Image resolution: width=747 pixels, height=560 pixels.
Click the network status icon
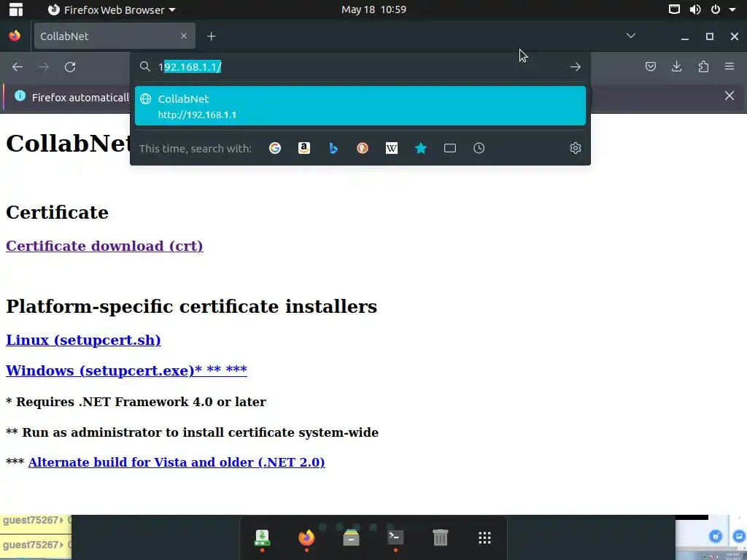[674, 9]
